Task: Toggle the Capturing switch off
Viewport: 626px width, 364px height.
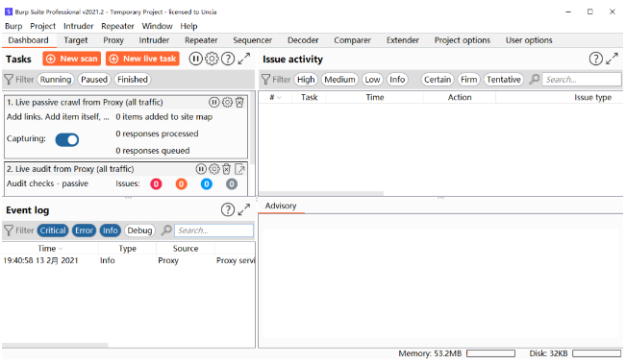Action: 67,139
